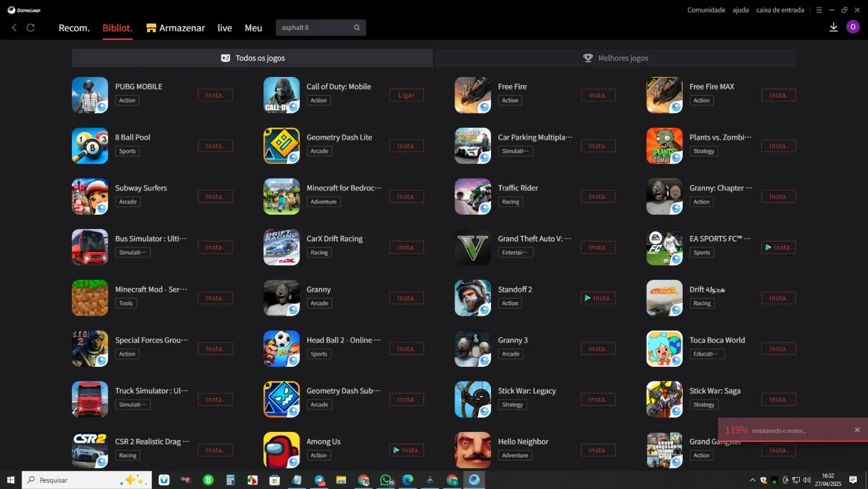
Task: Install Toca Boca World
Action: (778, 349)
